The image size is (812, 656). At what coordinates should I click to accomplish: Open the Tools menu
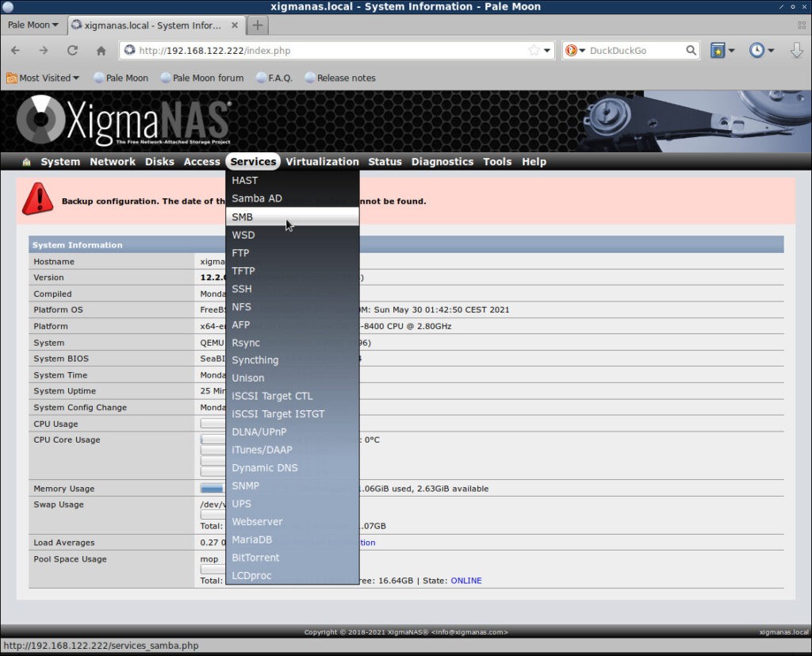pyautogui.click(x=497, y=162)
